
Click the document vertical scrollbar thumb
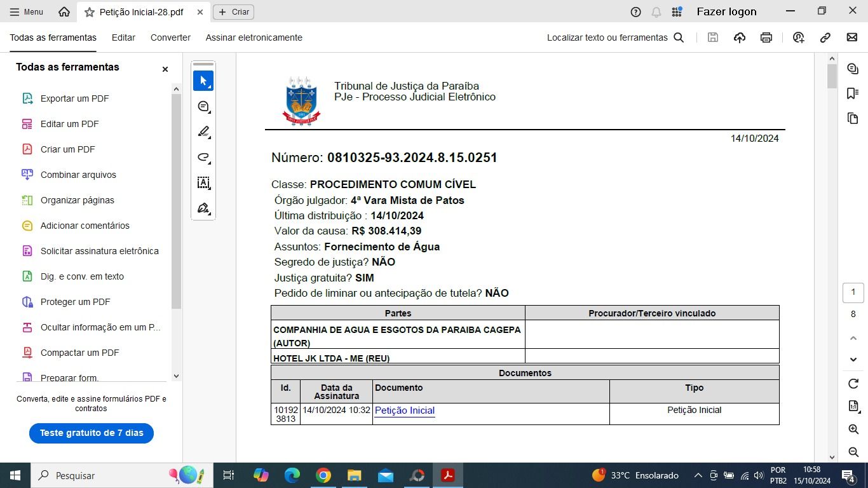tap(832, 76)
